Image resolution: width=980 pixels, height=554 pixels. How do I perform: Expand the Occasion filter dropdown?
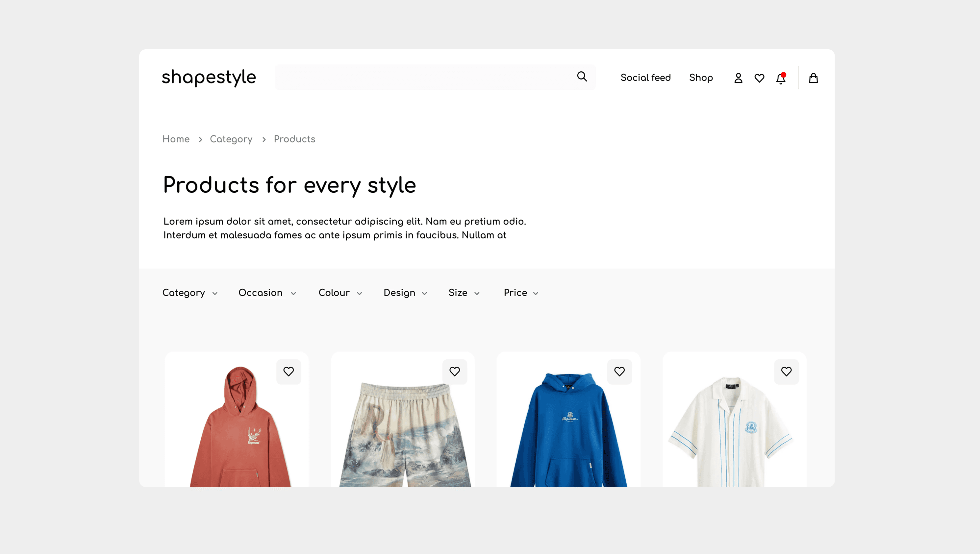tap(267, 293)
